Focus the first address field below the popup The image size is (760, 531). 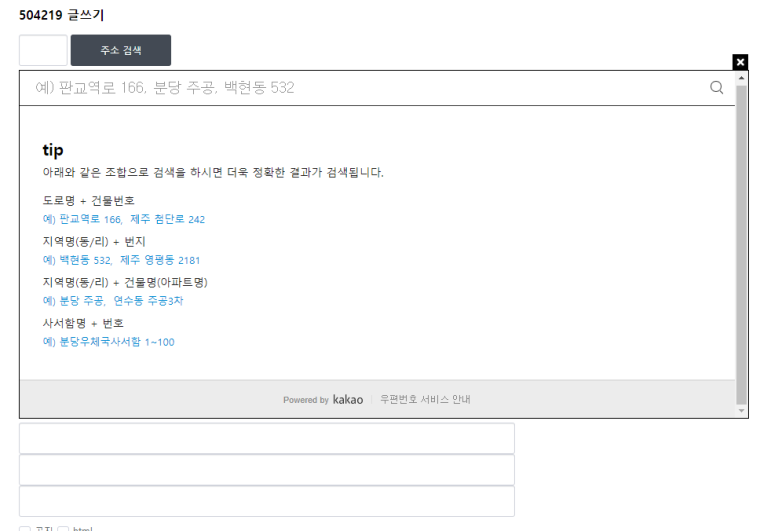[x=267, y=438]
